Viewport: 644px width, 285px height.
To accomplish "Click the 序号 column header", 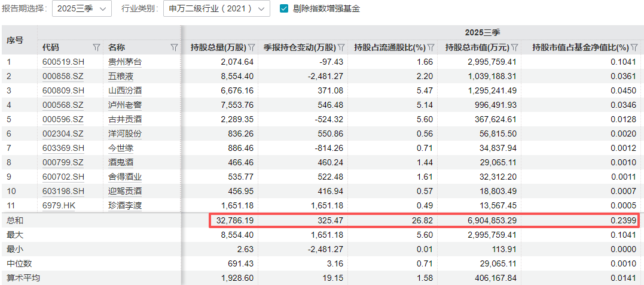I will click(x=15, y=40).
